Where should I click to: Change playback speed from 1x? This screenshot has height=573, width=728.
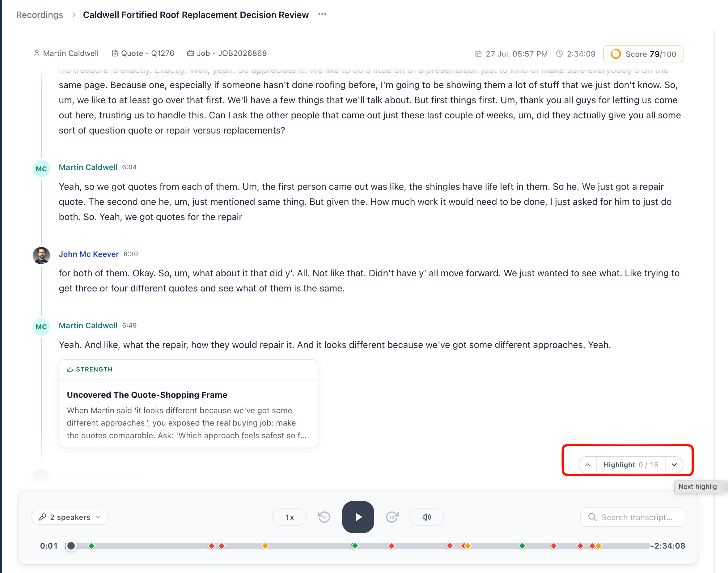click(290, 517)
